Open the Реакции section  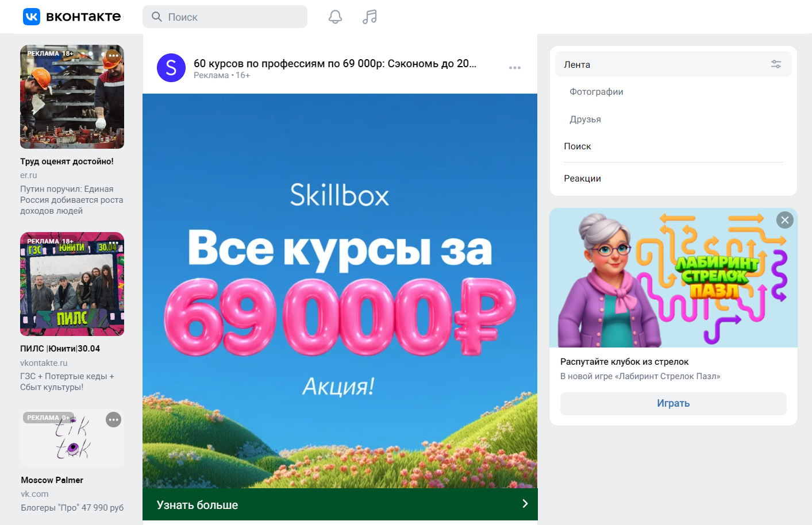[x=582, y=179]
